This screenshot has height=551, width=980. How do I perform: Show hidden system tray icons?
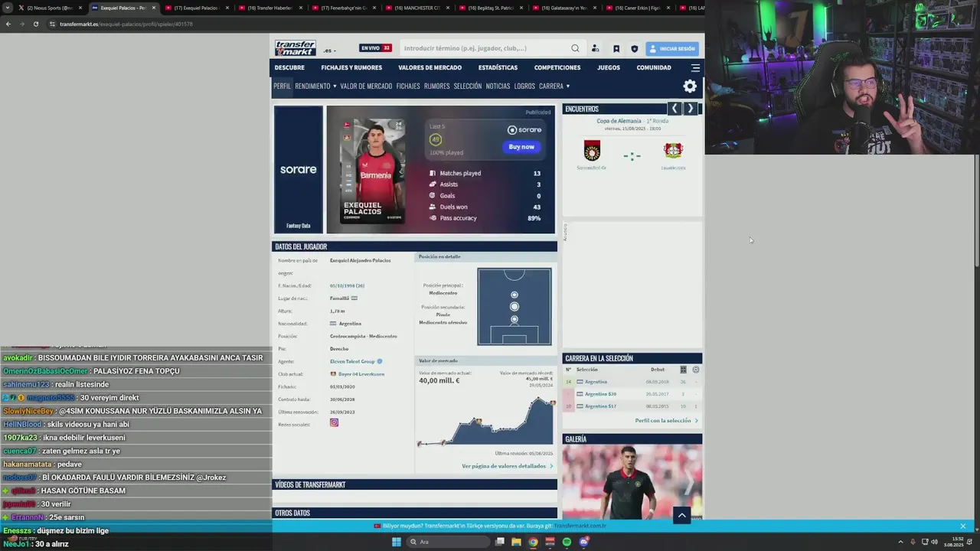(900, 542)
